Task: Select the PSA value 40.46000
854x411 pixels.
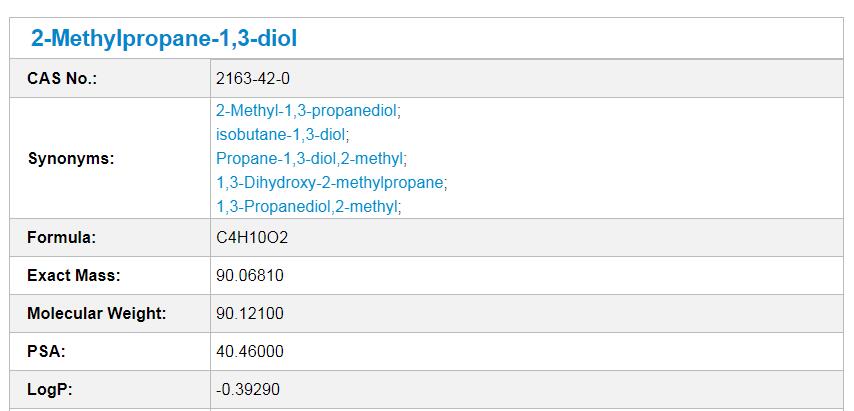Action: [249, 351]
